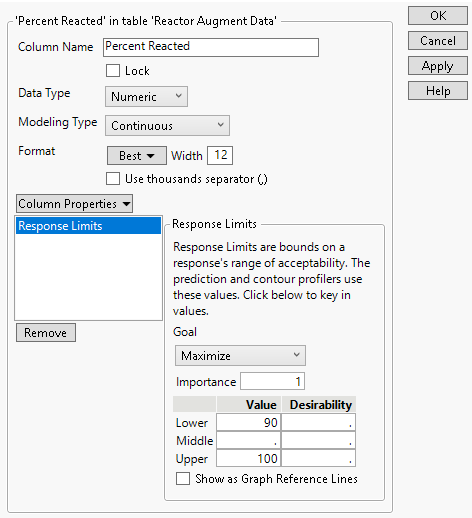Image resolution: width=472 pixels, height=518 pixels.
Task: Edit the Column Name field
Action: (211, 47)
